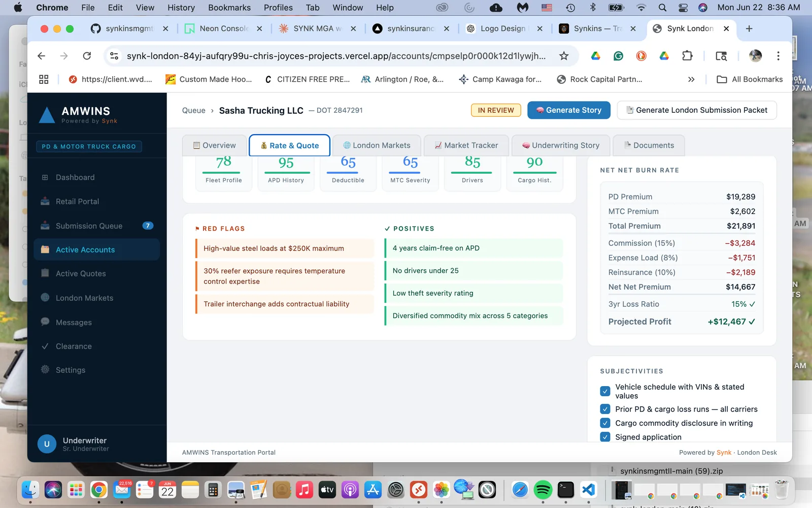Click PD & Motor Truck Cargo badge
The width and height of the screenshot is (812, 508).
pos(89,146)
